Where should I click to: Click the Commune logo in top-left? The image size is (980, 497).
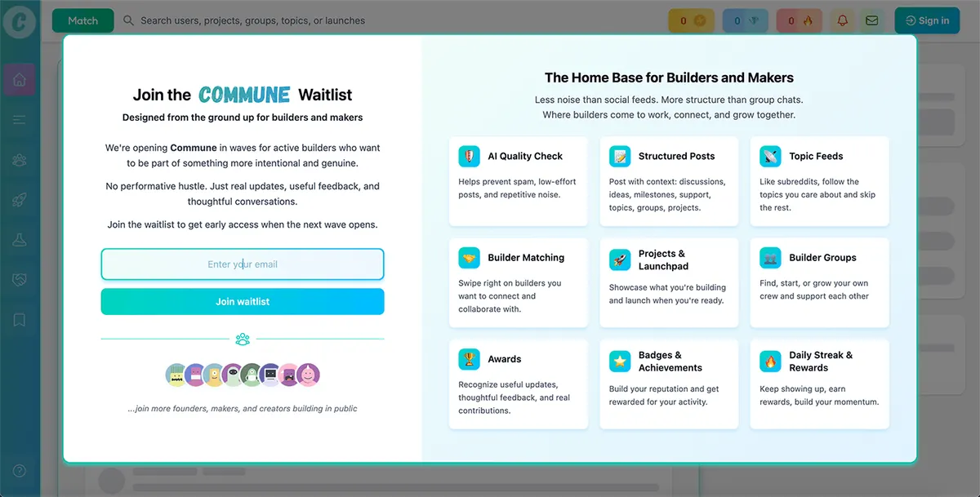click(x=20, y=21)
